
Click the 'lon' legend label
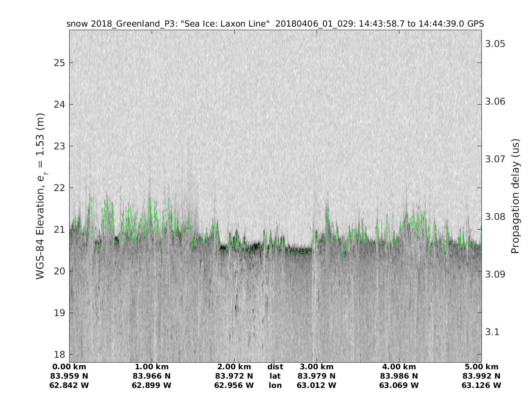click(x=275, y=385)
